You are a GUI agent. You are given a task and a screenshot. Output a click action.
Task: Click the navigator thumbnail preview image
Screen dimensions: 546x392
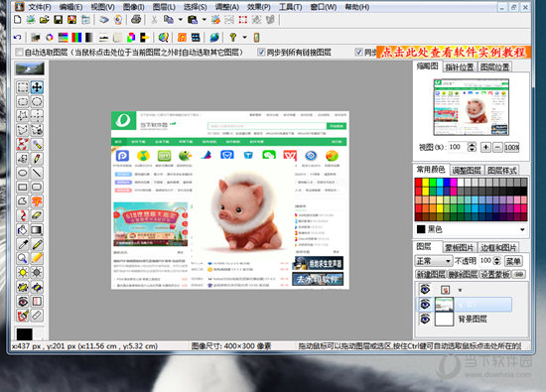coord(472,107)
